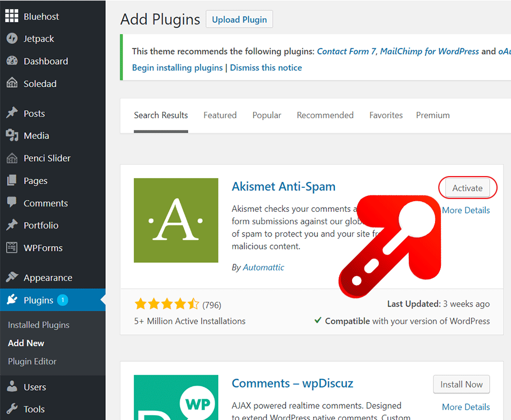Click the Add Plugins page heading

[160, 20]
